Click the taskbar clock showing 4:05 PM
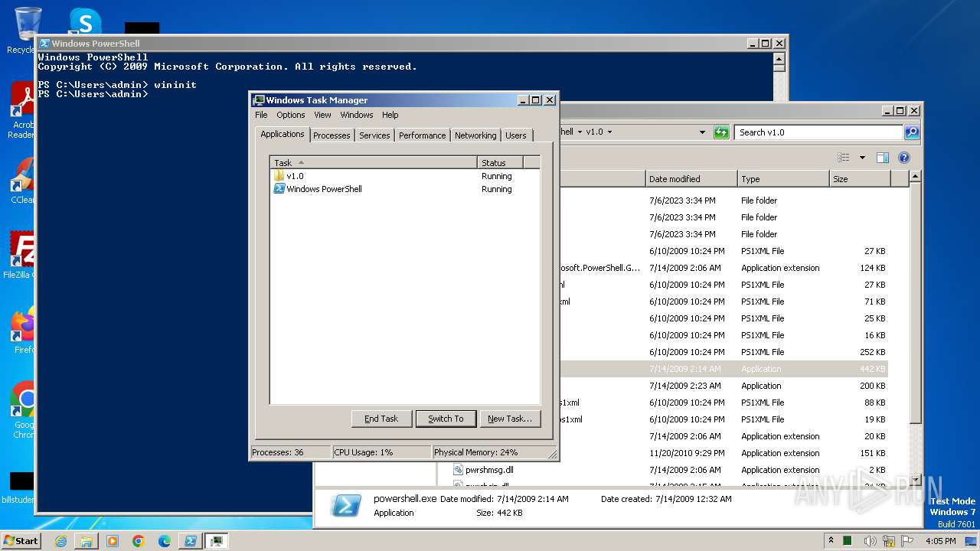This screenshot has height=551, width=980. pos(941,541)
